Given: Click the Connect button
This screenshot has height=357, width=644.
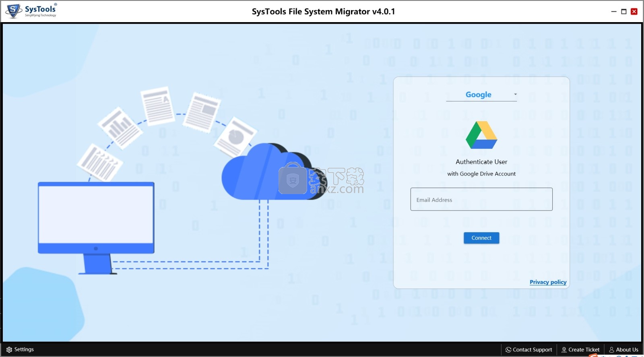Looking at the screenshot, I should pyautogui.click(x=481, y=238).
